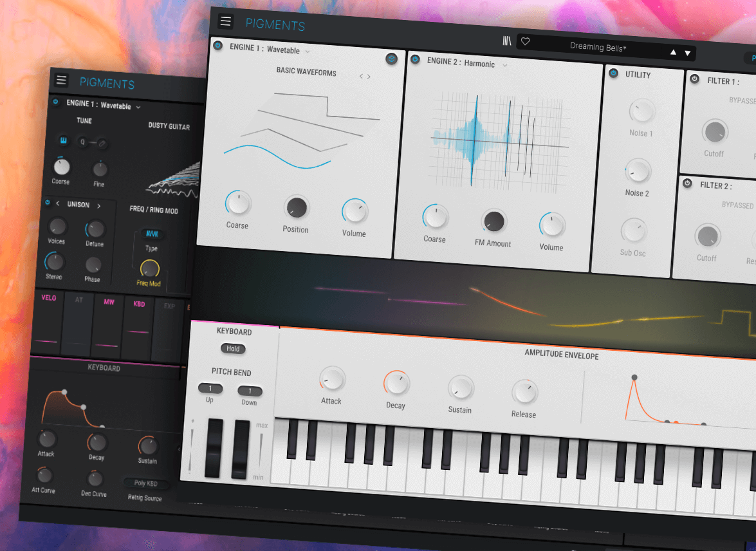Image resolution: width=756 pixels, height=551 pixels.
Task: Click the Detune knob in Unison section
Action: [x=95, y=229]
